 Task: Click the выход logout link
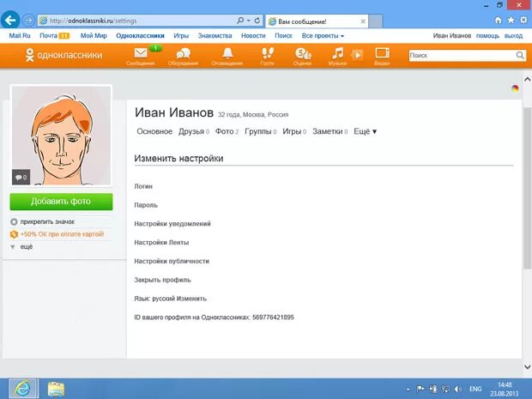tap(513, 36)
